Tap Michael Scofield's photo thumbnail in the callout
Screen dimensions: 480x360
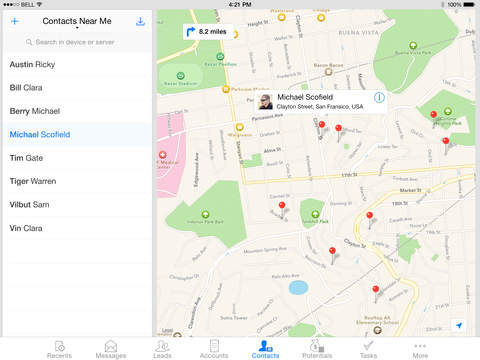[266, 102]
